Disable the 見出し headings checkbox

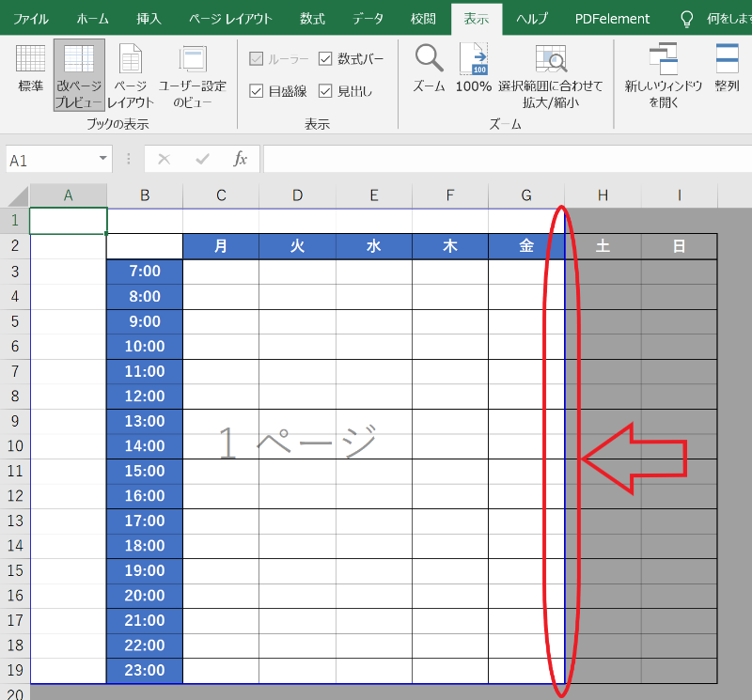pos(326,91)
